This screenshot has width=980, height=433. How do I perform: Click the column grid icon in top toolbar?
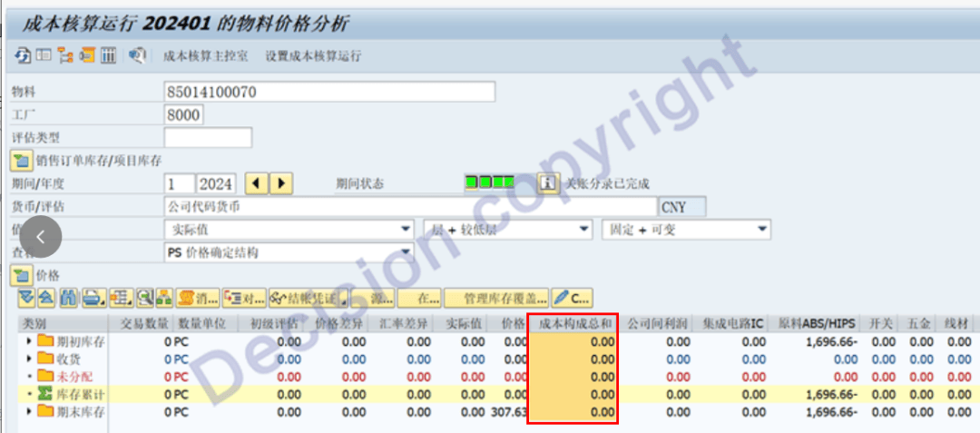pos(108,55)
